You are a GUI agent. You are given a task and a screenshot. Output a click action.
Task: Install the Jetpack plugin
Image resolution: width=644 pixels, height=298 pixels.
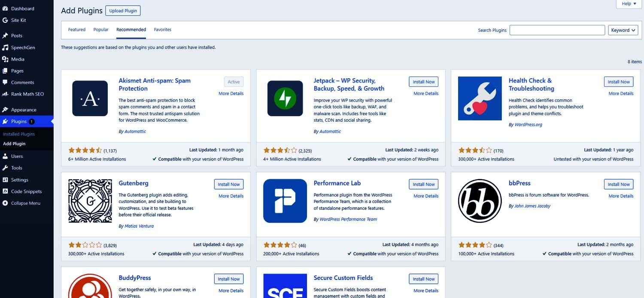(423, 81)
